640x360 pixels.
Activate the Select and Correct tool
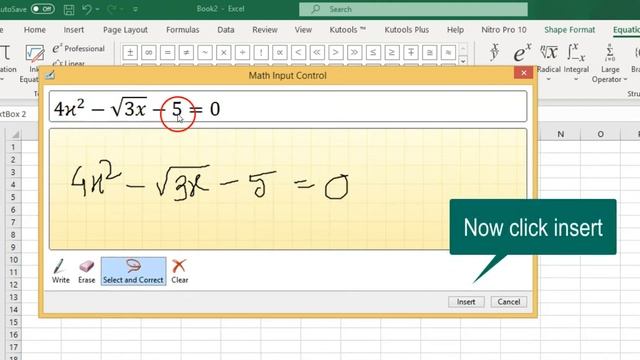[133, 271]
